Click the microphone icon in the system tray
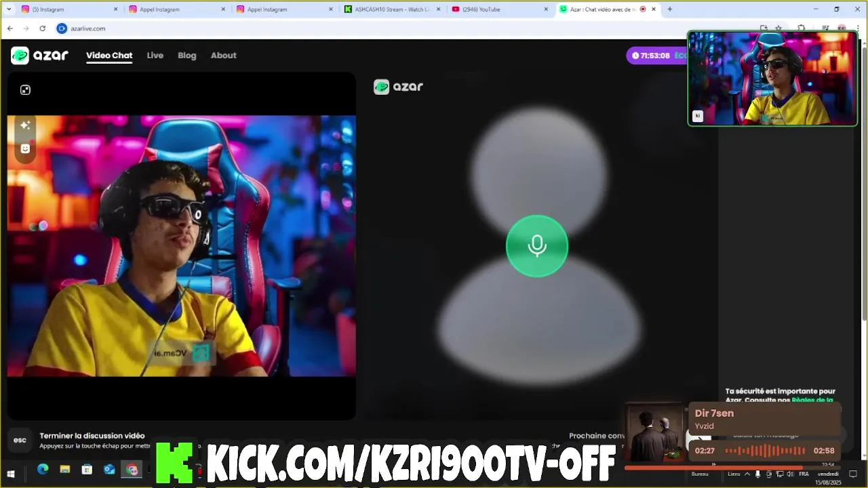868x488 pixels. 757,474
